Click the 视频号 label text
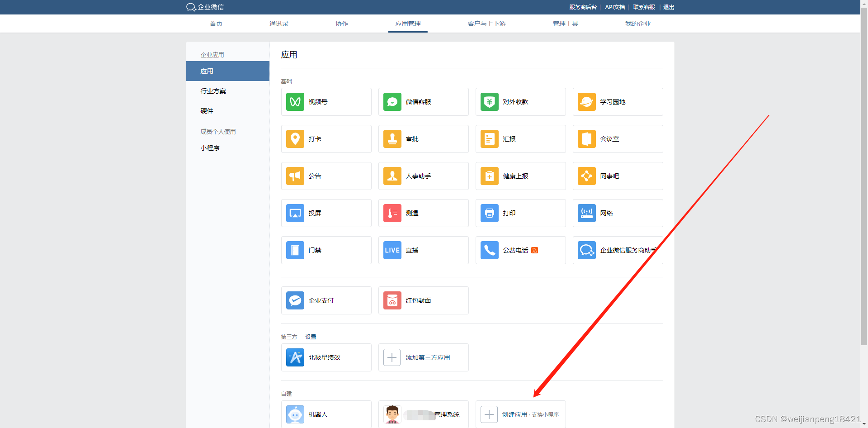868x428 pixels. pyautogui.click(x=318, y=102)
